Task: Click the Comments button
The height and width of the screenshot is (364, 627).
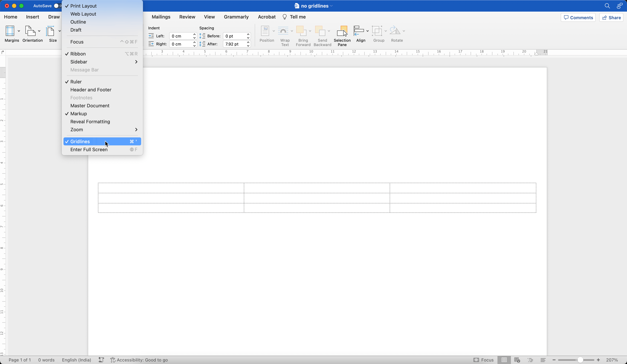Action: tap(578, 17)
